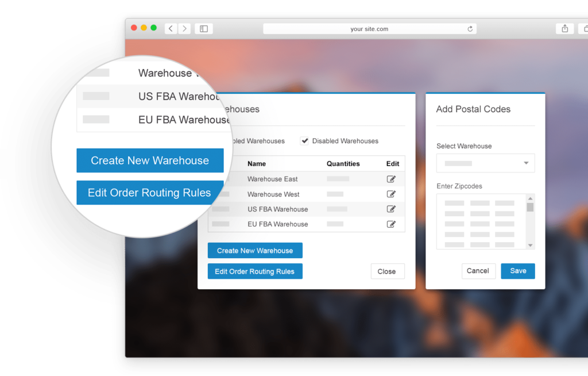This screenshot has height=376, width=588.
Task: Click the zipcodes list scroll up arrow
Action: click(530, 198)
